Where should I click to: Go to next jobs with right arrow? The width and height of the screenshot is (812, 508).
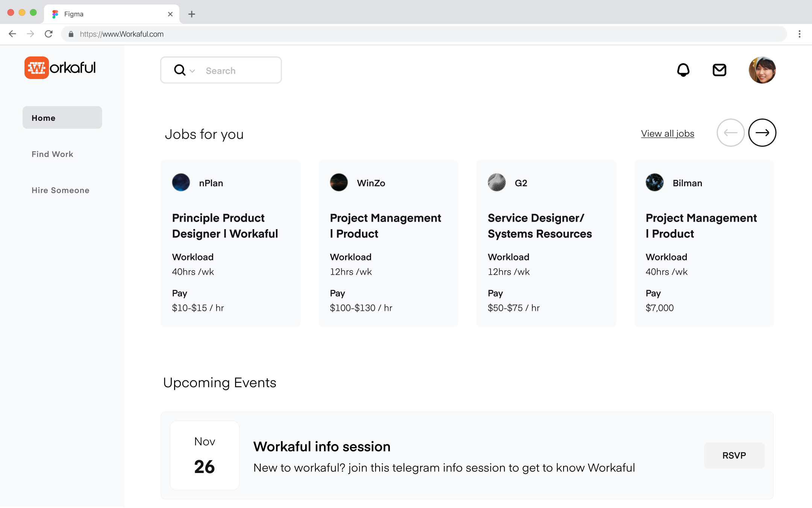pos(762,132)
